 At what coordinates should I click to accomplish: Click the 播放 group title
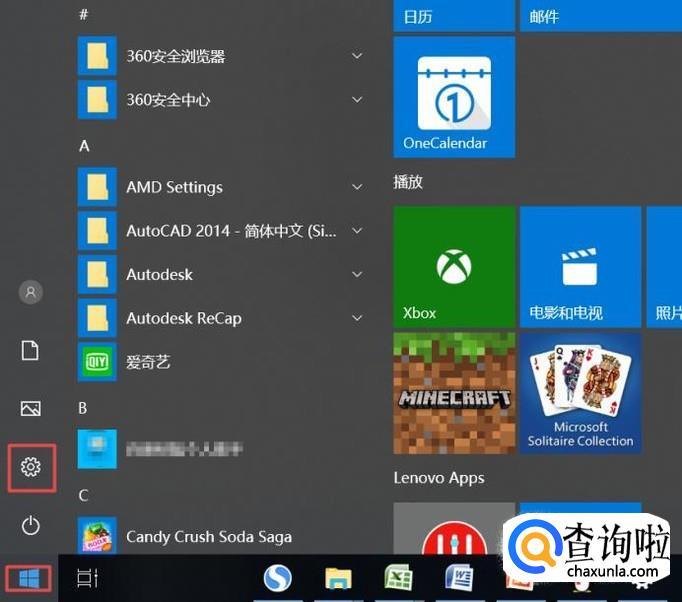408,182
